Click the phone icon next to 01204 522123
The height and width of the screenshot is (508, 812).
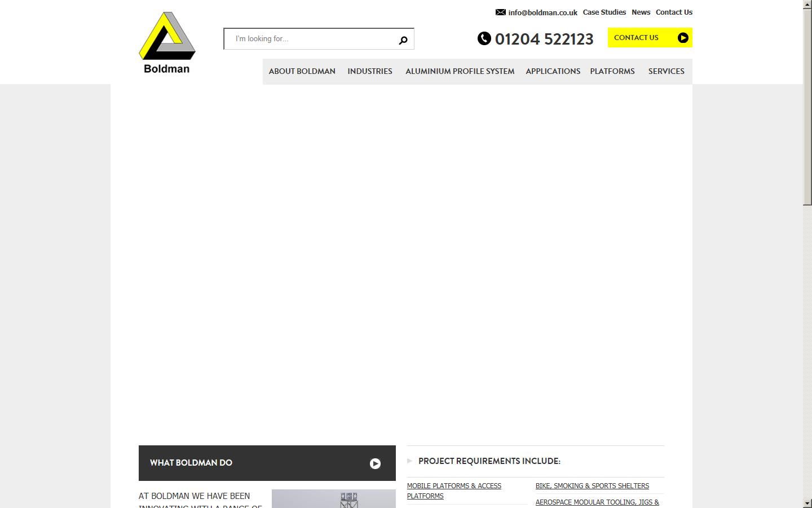pyautogui.click(x=484, y=39)
